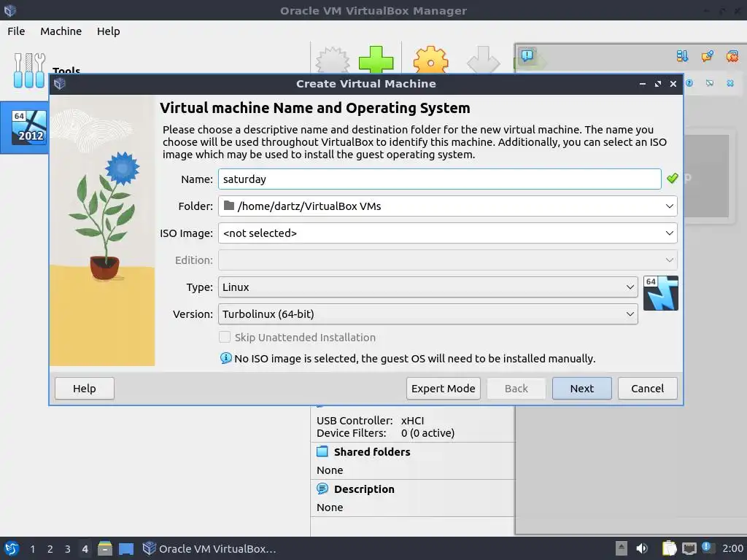Screen dimensions: 747x560
Task: Click the Turbolinux 64-bit OS type image
Action: [x=660, y=293]
